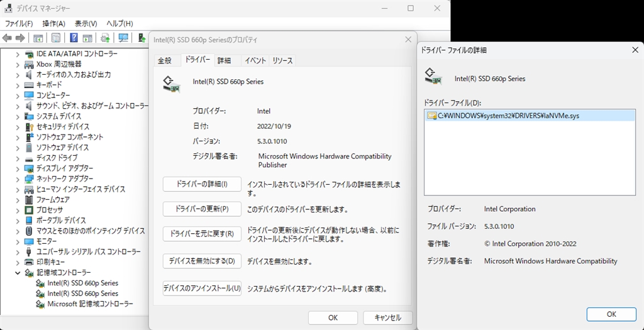The height and width of the screenshot is (330, 644).
Task: Click the Xbox 周辺機器 gamepad icon
Action: coord(29,65)
